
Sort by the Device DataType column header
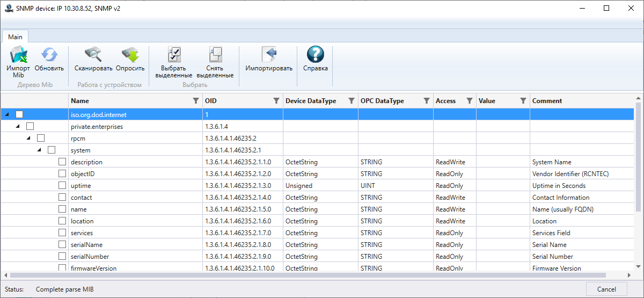tap(311, 100)
